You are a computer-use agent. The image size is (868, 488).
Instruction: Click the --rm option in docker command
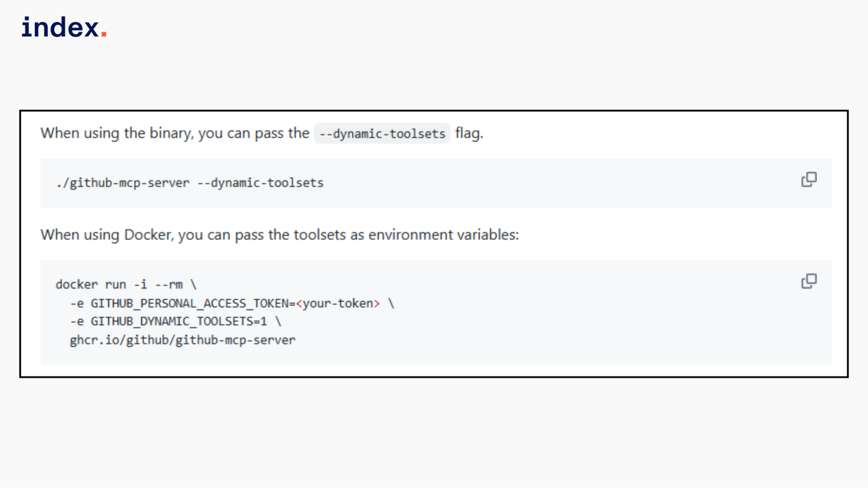[169, 285]
